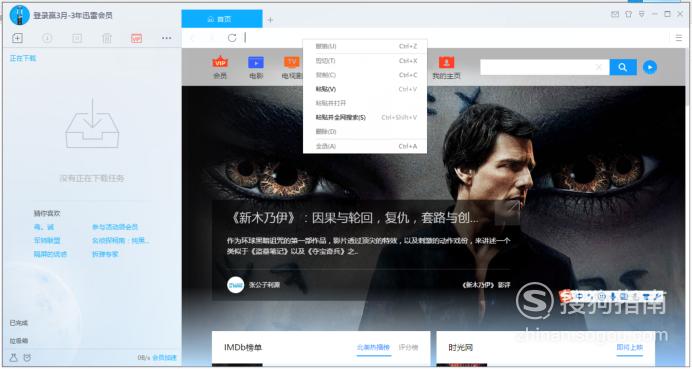The image size is (692, 369).
Task: Click the login promo text 登录赢3月-3年迅雷会员
Action: 73,15
